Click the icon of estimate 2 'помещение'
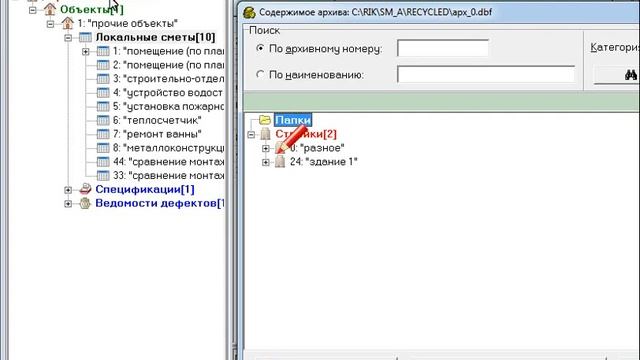 103,65
